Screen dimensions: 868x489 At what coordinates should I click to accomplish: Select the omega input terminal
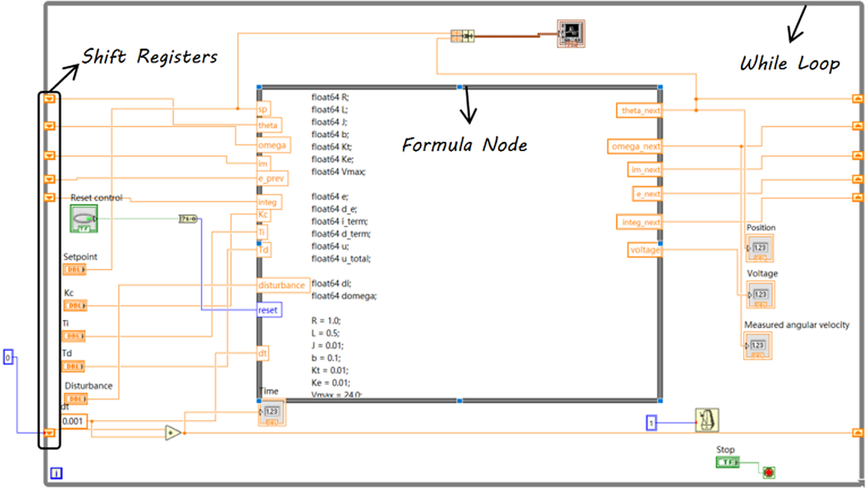pos(273,145)
